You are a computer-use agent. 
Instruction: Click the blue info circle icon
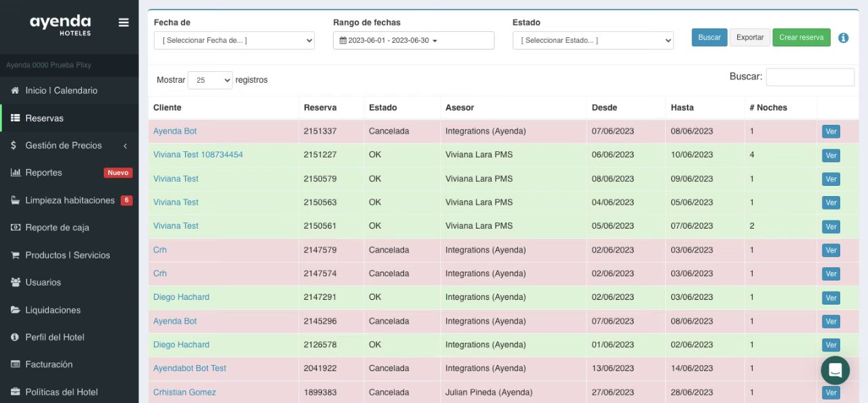[844, 38]
